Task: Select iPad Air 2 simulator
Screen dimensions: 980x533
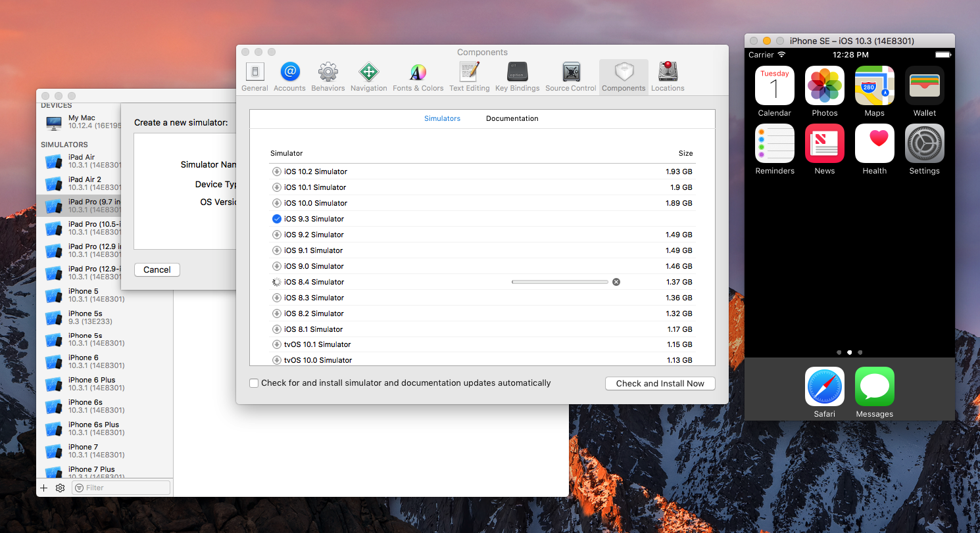Action: [x=79, y=183]
